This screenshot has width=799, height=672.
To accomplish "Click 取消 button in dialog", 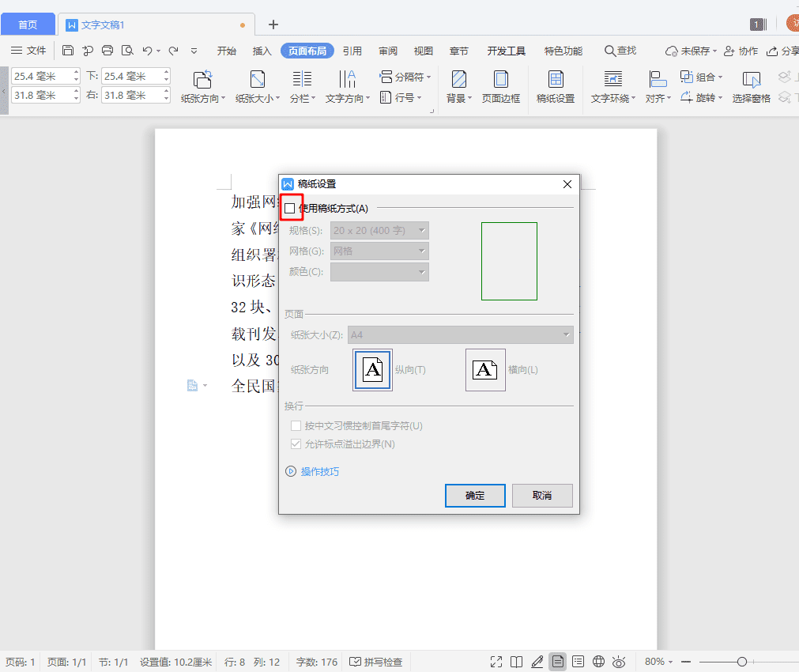I will point(542,496).
